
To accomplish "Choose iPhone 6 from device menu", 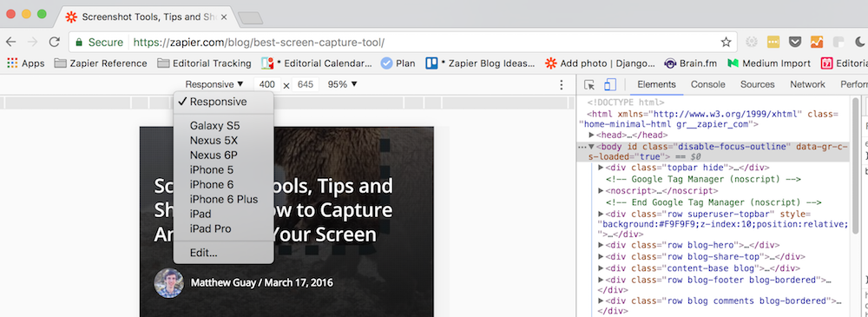I will tap(223, 184).
